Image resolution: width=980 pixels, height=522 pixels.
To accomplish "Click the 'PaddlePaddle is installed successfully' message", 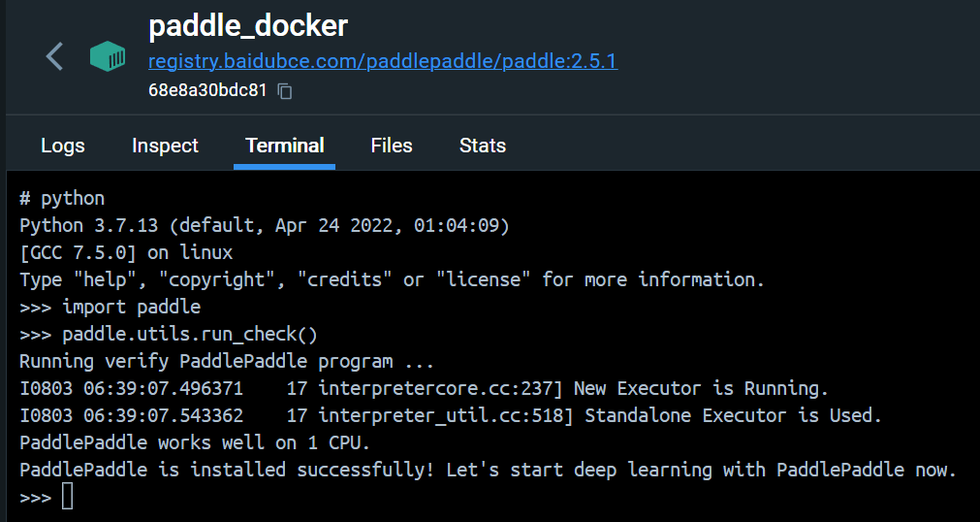I will tap(489, 470).
